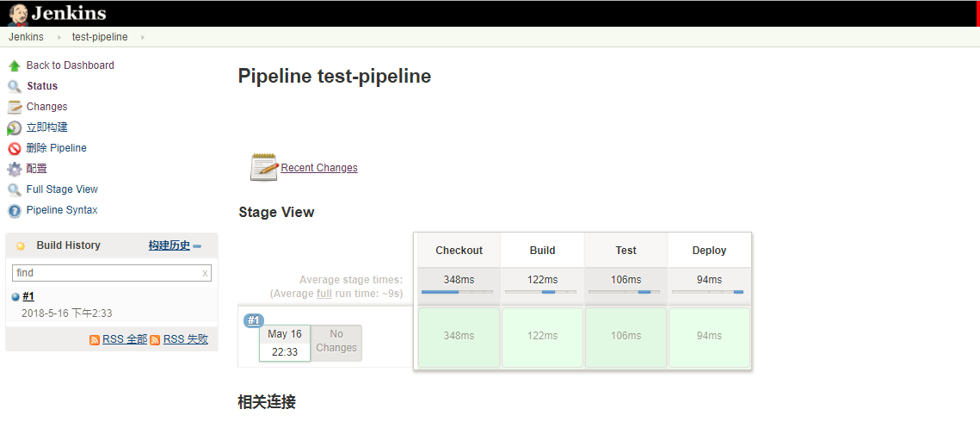Open Back to Dashboard link
Image resolution: width=980 pixels, height=428 pixels.
point(70,65)
